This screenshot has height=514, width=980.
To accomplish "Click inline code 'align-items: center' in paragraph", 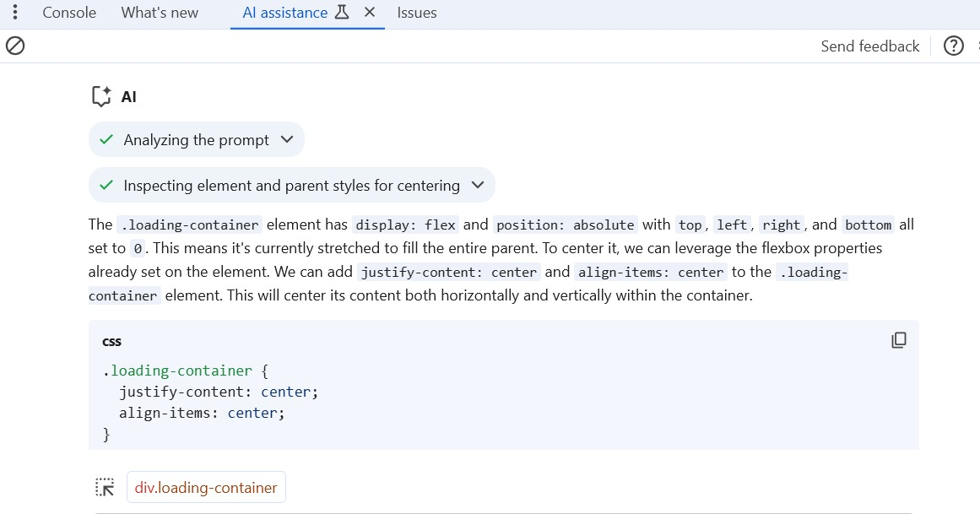I will pyautogui.click(x=651, y=273).
